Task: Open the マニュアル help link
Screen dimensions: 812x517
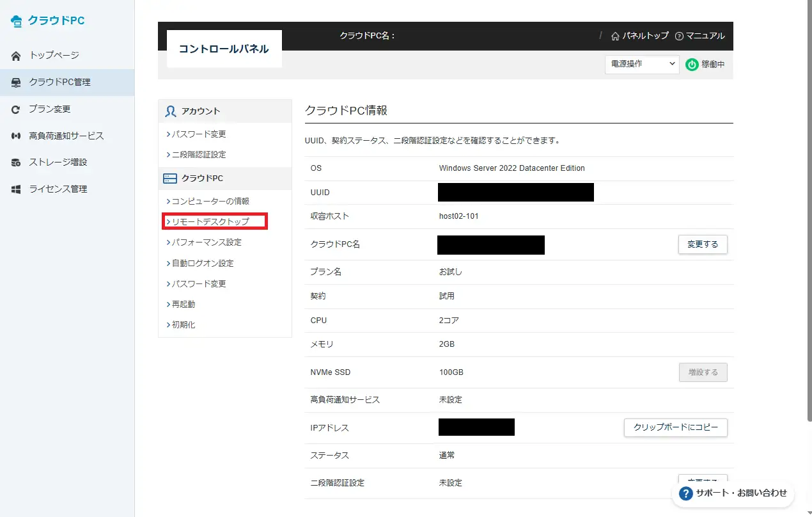Action: pos(699,36)
